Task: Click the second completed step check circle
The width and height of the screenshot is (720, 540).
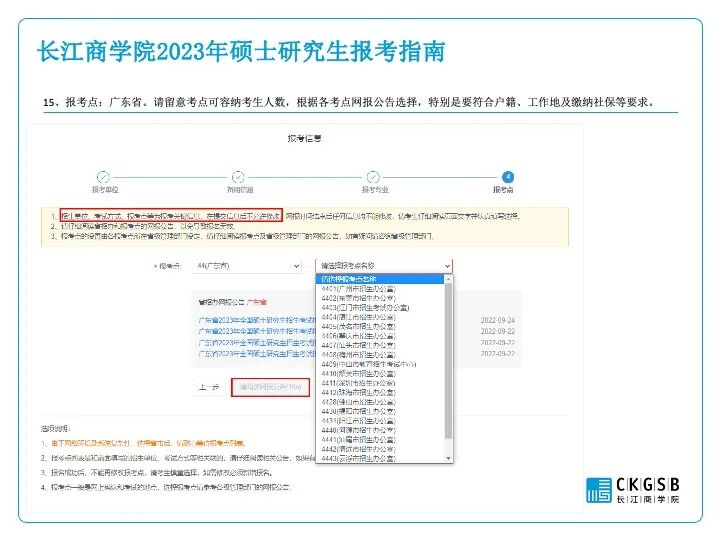Action: [238, 177]
